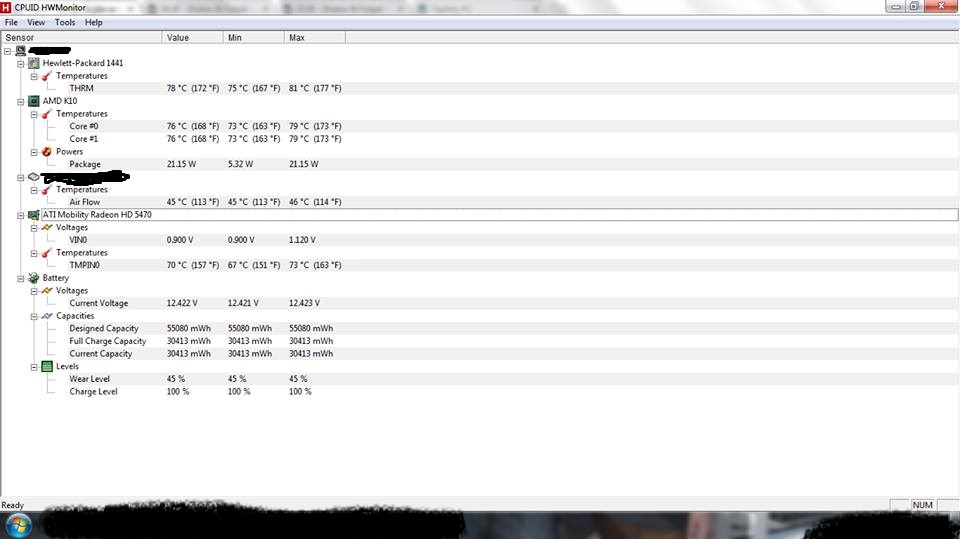The image size is (960, 539).
Task: Collapse the redacted hard drive node
Action: coord(21,178)
